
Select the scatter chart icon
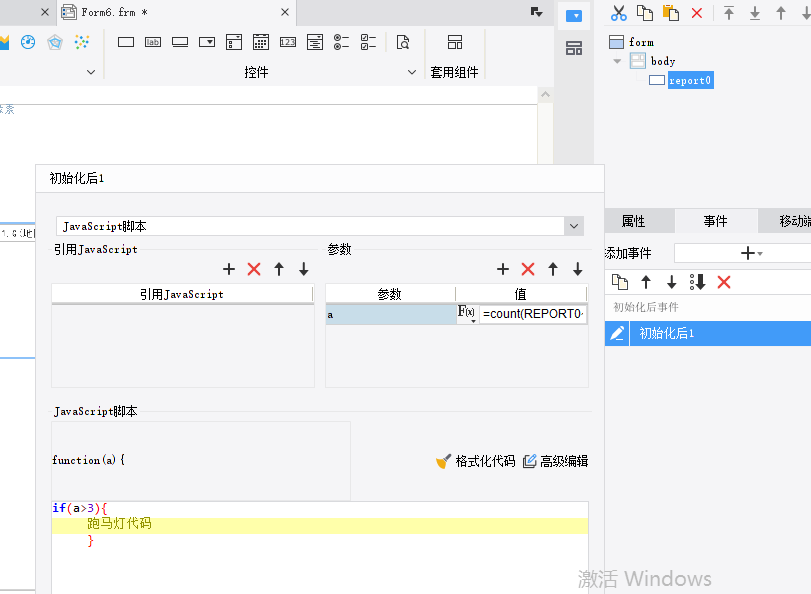point(82,42)
